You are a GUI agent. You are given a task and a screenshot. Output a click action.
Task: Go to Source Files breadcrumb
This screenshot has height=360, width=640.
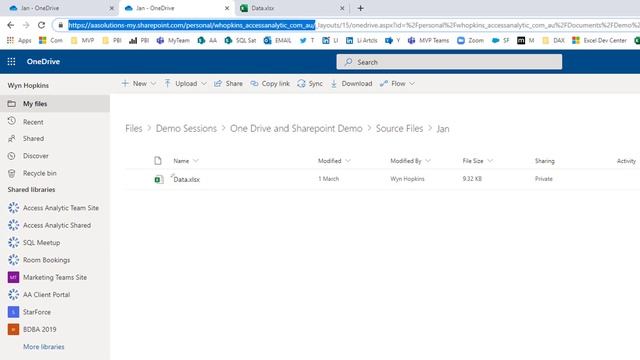pyautogui.click(x=400, y=129)
